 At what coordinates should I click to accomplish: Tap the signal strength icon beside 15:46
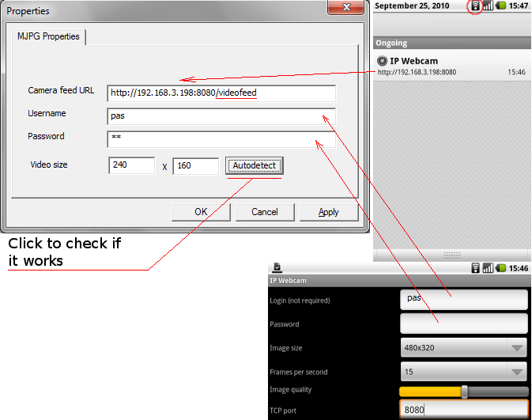pyautogui.click(x=488, y=268)
